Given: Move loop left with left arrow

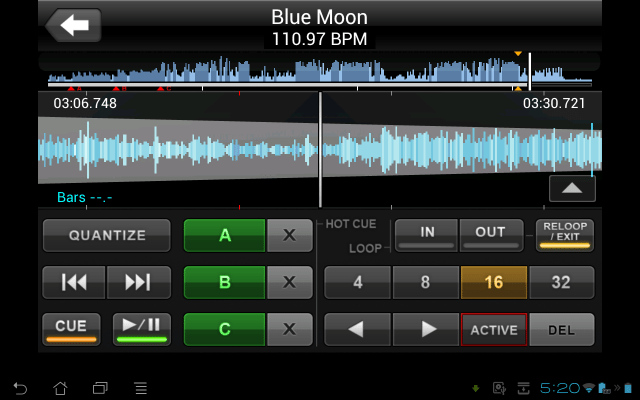Looking at the screenshot, I should click(x=358, y=329).
